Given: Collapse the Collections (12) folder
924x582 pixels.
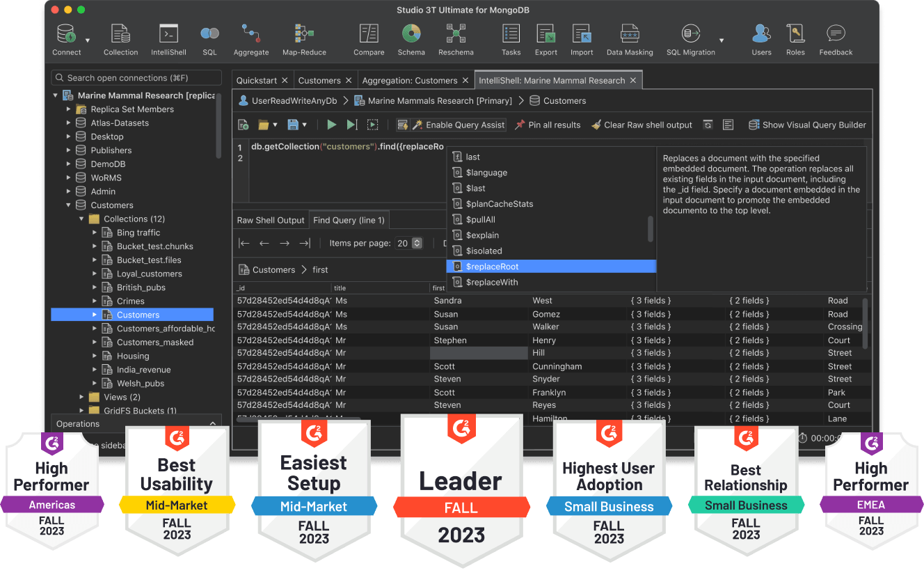Looking at the screenshot, I should (81, 219).
